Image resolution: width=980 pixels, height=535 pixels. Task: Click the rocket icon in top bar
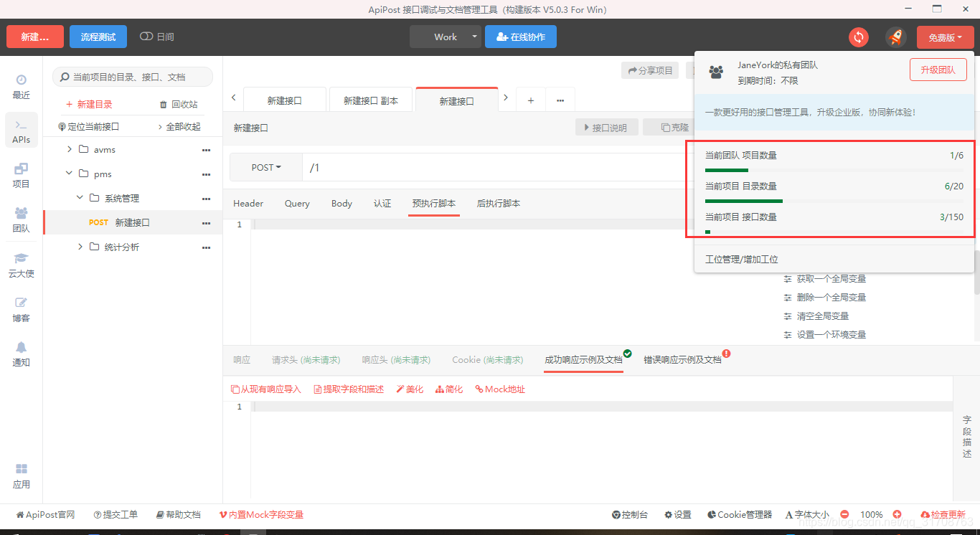coord(895,37)
